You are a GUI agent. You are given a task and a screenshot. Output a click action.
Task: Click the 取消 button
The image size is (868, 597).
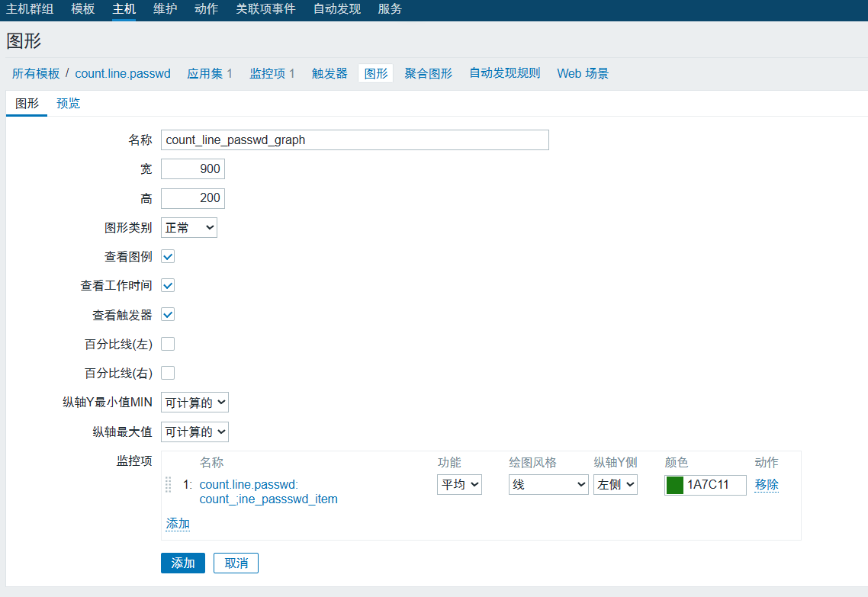(236, 563)
